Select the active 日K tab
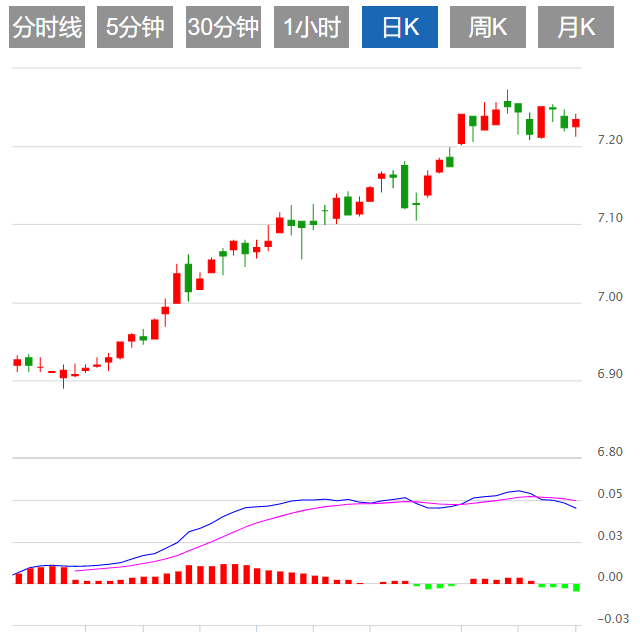Viewport: 640px width, 632px height. click(x=399, y=27)
